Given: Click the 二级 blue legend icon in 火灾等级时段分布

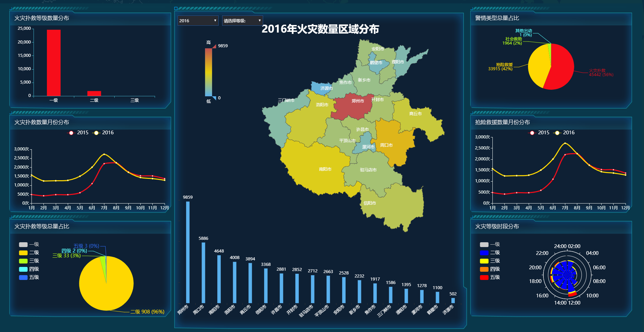Looking at the screenshot, I should 484,253.
